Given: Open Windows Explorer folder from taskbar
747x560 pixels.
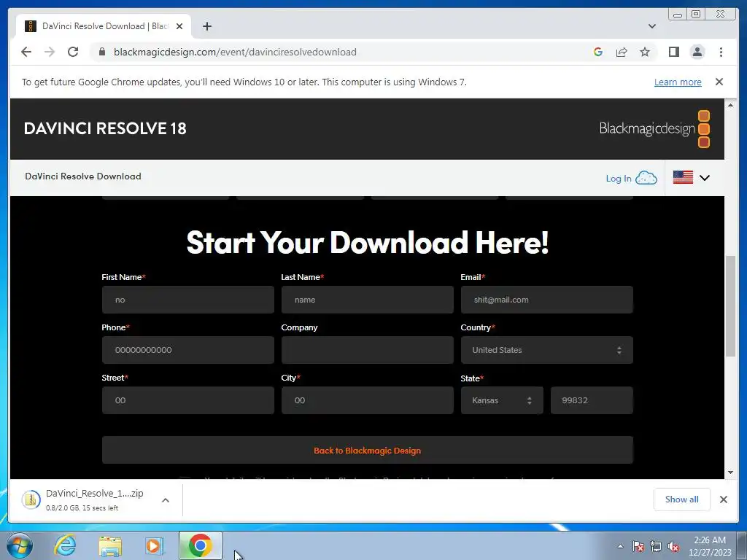Looking at the screenshot, I should 110,545.
